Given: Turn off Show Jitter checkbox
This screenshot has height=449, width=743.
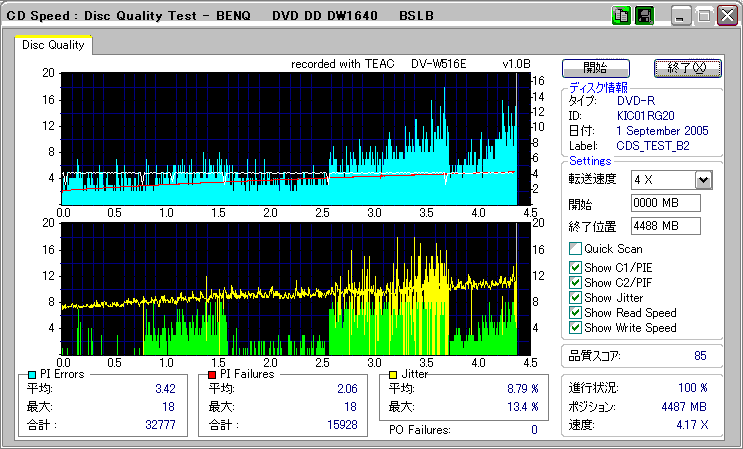Looking at the screenshot, I should pyautogui.click(x=575, y=297).
